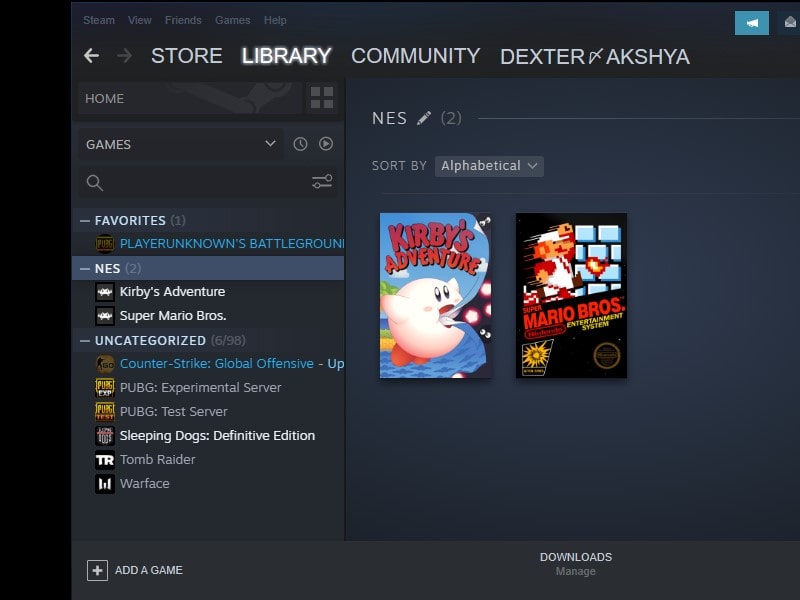
Task: Open the Help menu
Action: click(275, 20)
